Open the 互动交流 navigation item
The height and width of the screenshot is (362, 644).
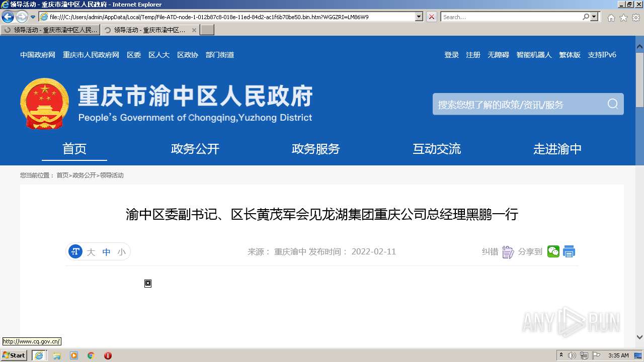(437, 149)
